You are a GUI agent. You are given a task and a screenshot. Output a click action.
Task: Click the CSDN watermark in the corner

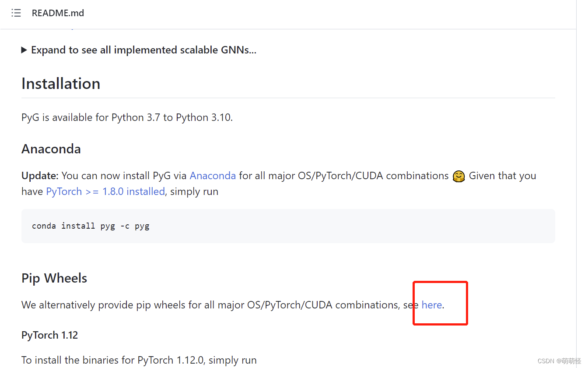(x=559, y=361)
